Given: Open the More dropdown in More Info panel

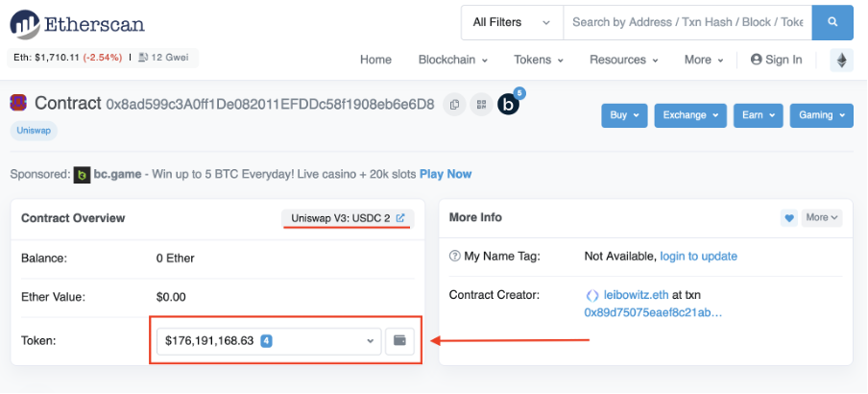Looking at the screenshot, I should pos(822,218).
